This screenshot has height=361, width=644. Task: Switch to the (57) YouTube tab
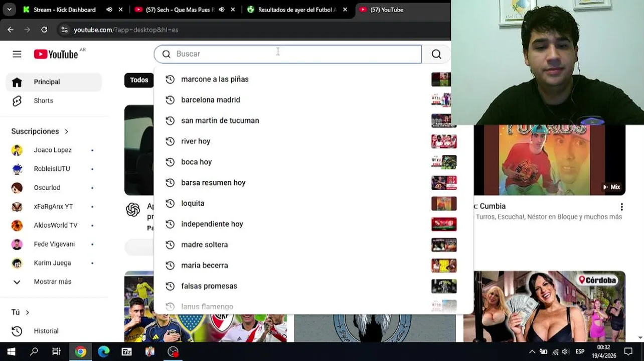coord(387,10)
